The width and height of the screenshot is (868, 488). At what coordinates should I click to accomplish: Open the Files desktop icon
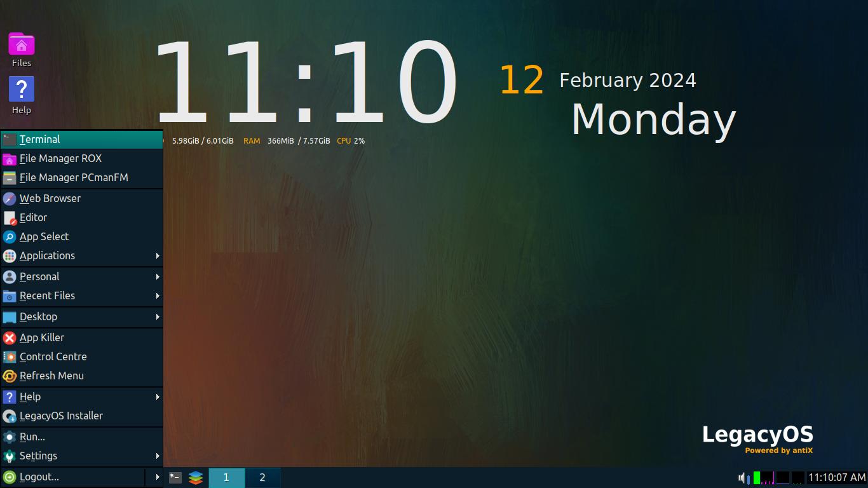[x=22, y=50]
